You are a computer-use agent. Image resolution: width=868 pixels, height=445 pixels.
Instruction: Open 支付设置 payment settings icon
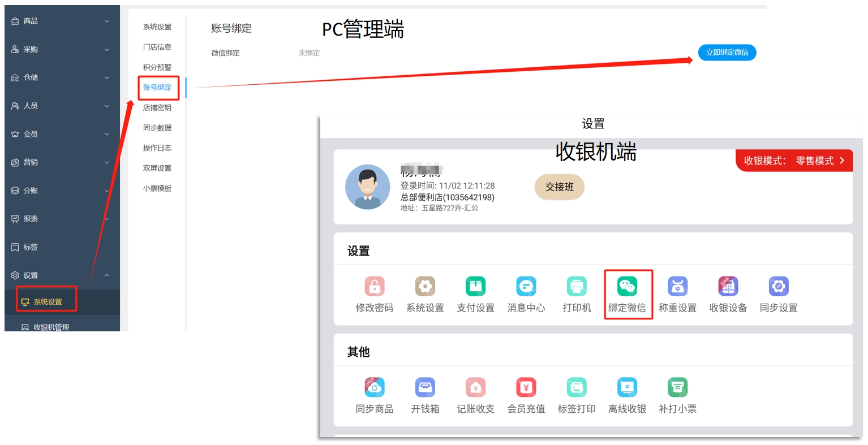(x=475, y=287)
